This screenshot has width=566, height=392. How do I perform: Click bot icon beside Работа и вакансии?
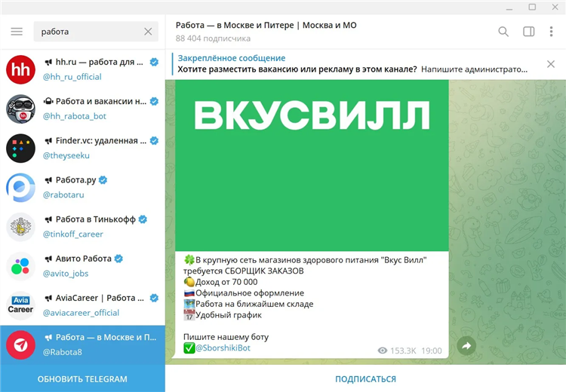(48, 101)
